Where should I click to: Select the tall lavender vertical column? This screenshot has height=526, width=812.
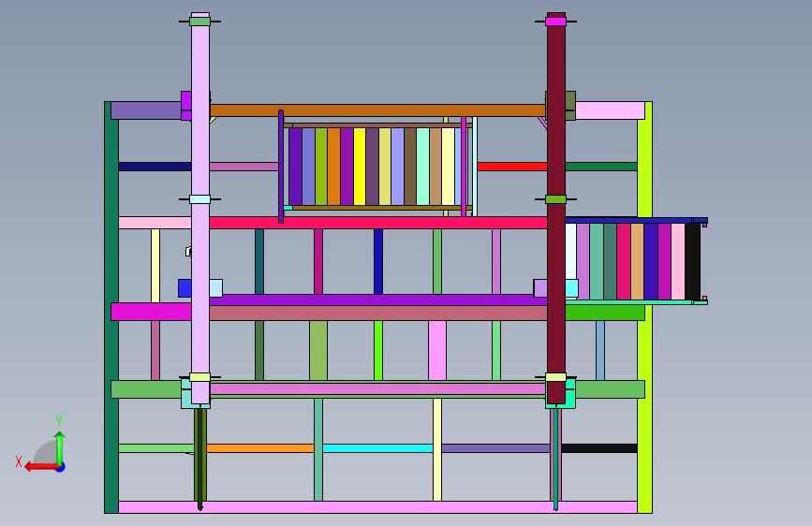pyautogui.click(x=200, y=207)
